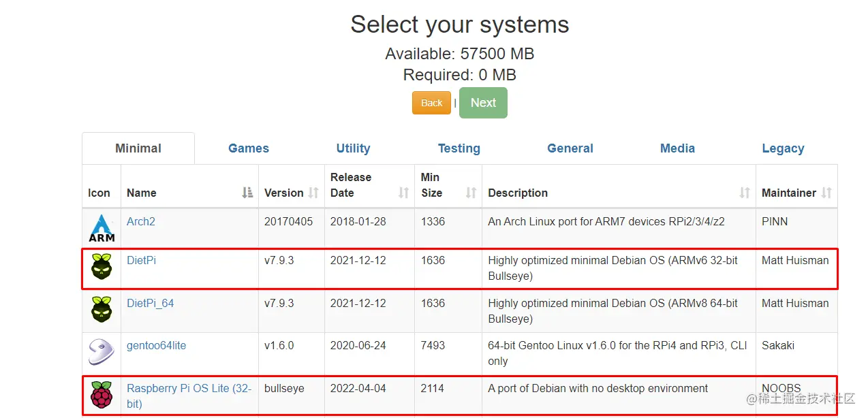Click release date 2022-04-04 cell
The width and height of the screenshot is (868, 418).
(358, 388)
